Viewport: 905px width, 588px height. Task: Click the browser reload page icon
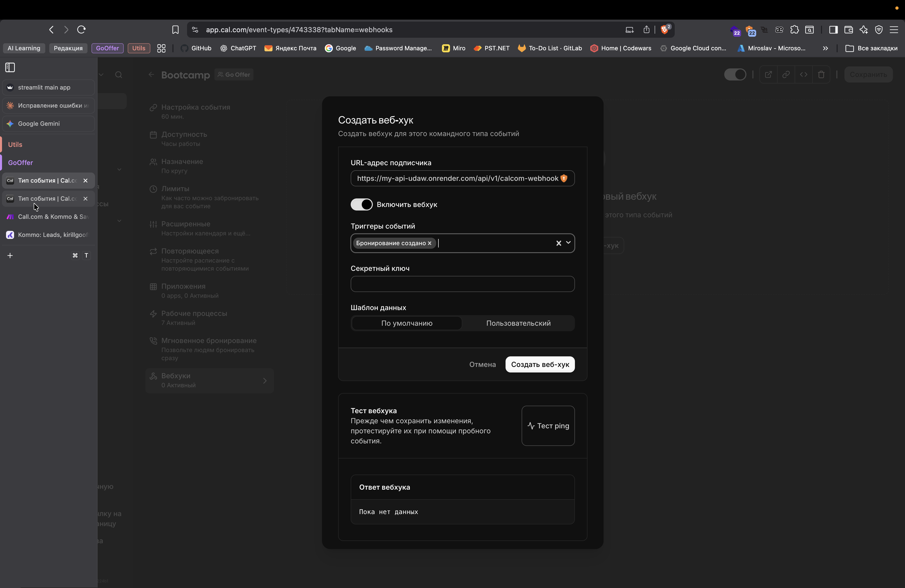coord(81,30)
